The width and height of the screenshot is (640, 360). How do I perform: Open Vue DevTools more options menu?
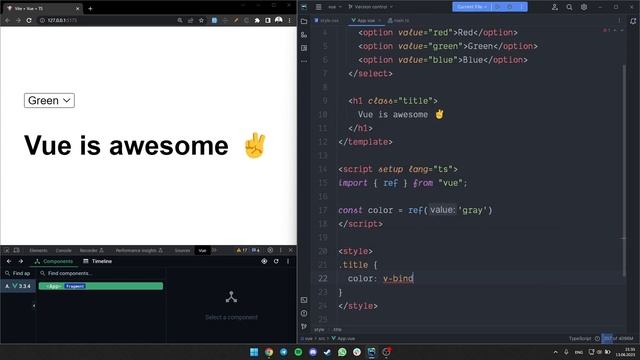click(x=288, y=261)
